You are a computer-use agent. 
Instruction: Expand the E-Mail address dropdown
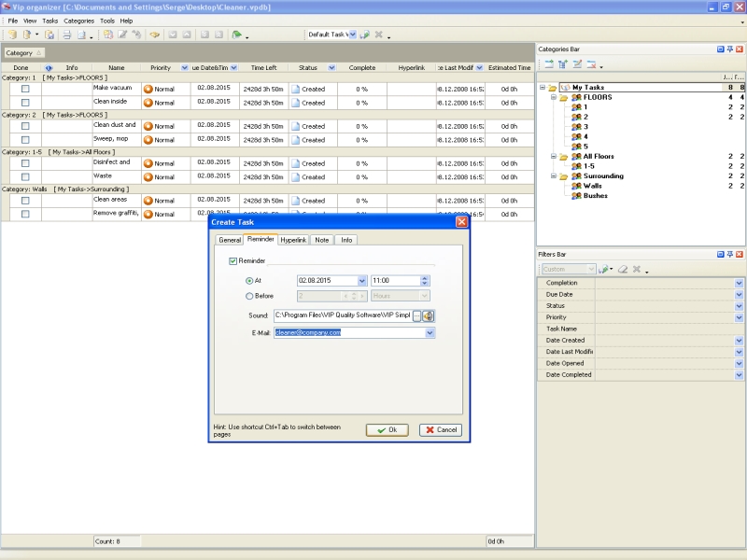[430, 332]
